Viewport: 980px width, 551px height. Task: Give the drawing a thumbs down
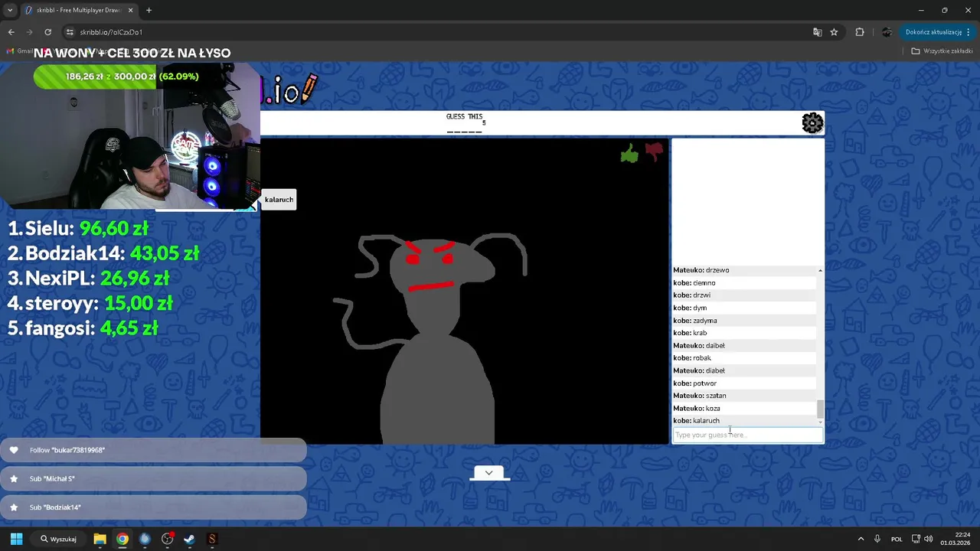[x=654, y=152]
